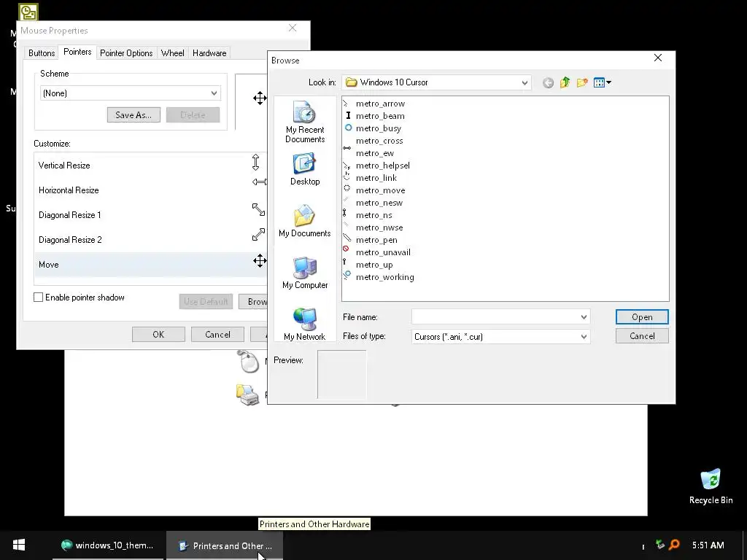Select Move in Customize list

click(x=150, y=264)
